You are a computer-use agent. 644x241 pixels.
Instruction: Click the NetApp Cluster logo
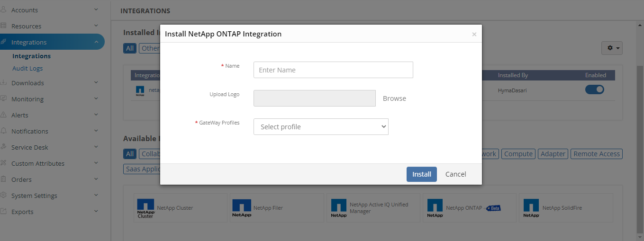pos(145,208)
